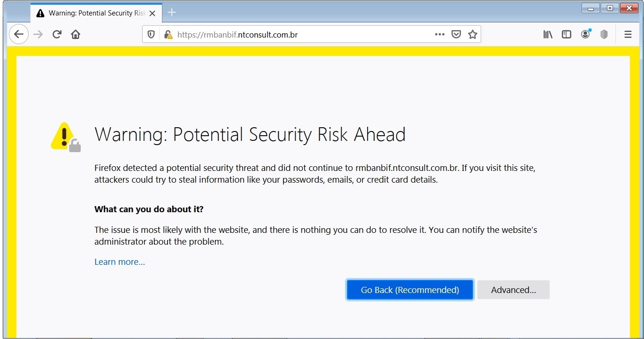Click the browser Back arrow button
Screen dimensions: 644x339
pyautogui.click(x=19, y=34)
